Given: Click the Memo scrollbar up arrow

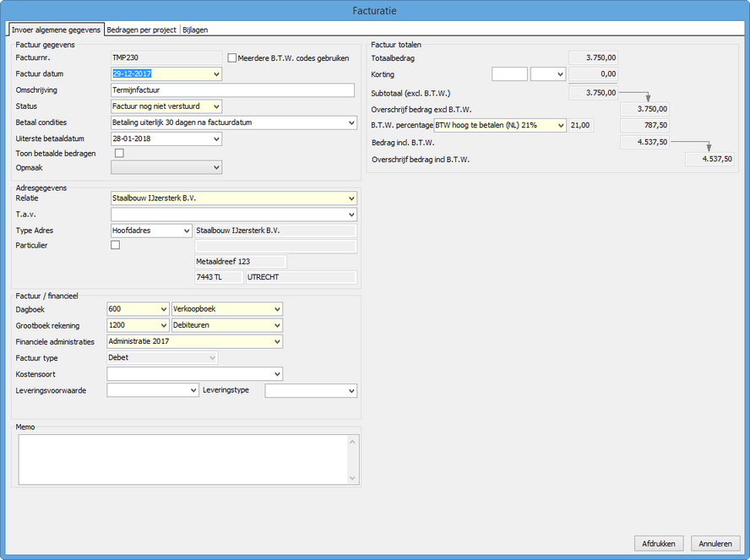Looking at the screenshot, I should [352, 442].
